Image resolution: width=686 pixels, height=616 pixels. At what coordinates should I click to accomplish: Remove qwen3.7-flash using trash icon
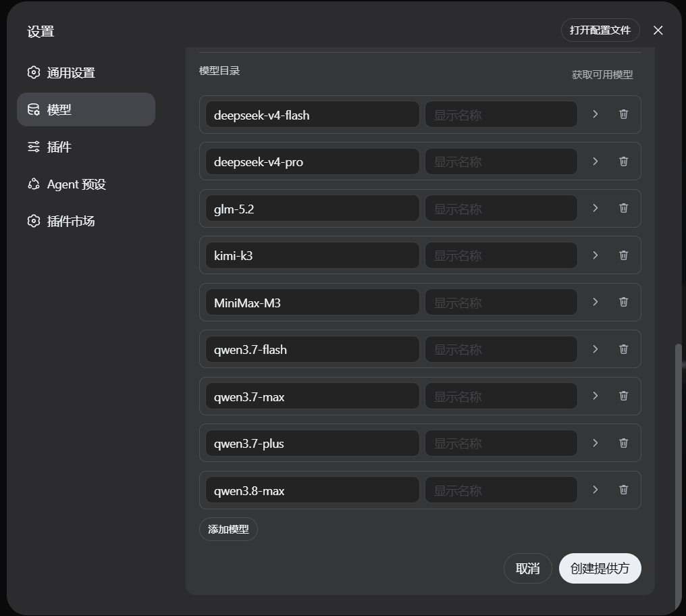[x=623, y=349]
